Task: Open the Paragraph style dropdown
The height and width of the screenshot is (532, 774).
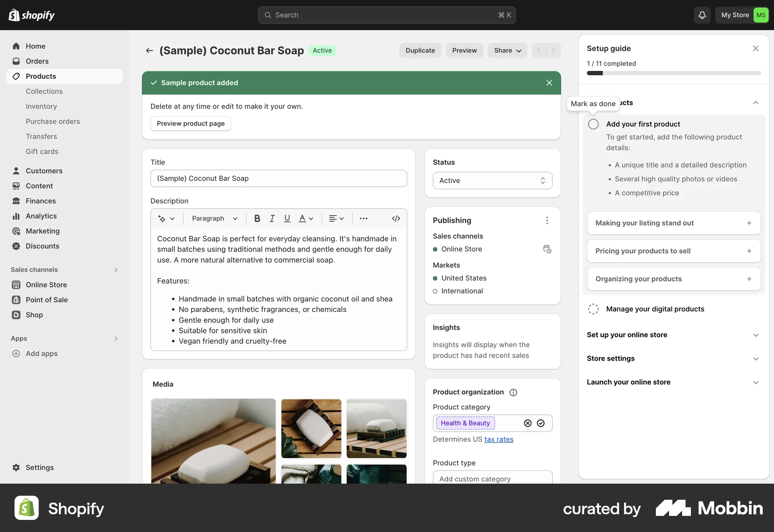Action: click(x=214, y=218)
